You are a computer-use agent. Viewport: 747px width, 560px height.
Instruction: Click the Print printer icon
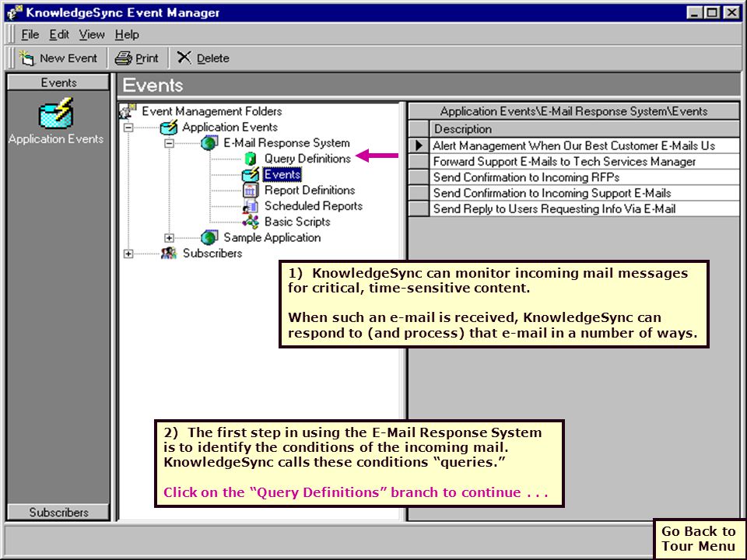(x=124, y=58)
